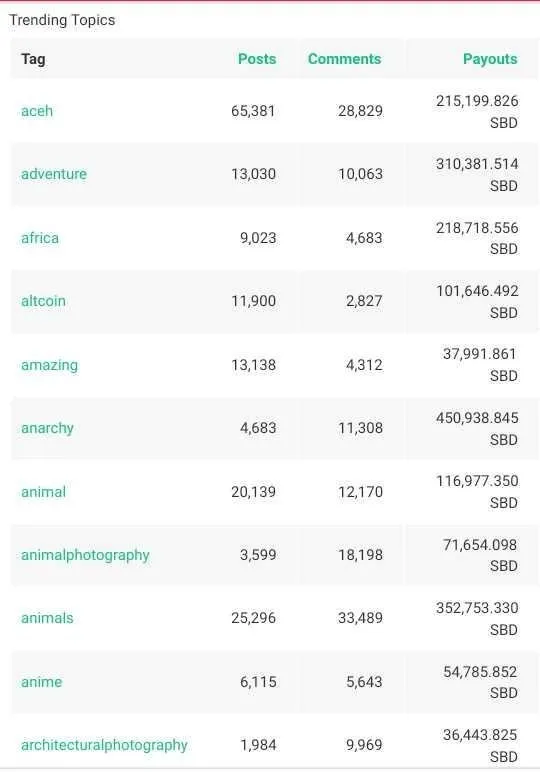Go to the anime tag

42,682
